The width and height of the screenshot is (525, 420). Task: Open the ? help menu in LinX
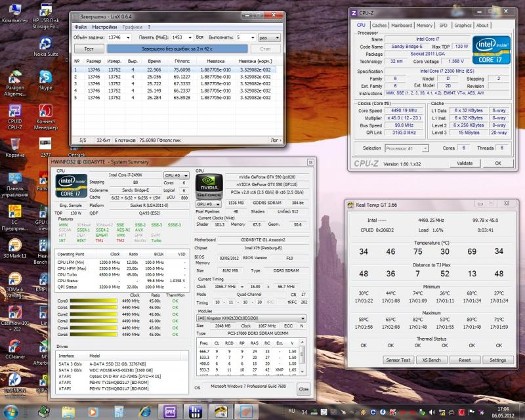[149, 27]
